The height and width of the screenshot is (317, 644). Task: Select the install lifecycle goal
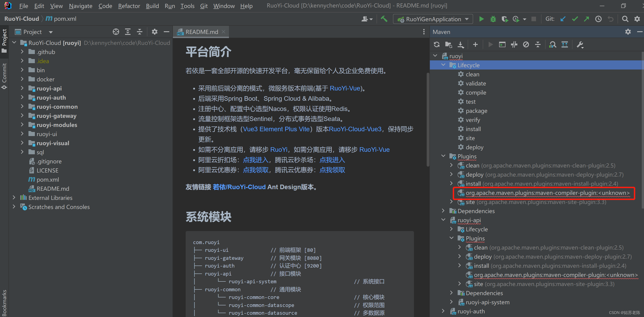click(x=473, y=129)
